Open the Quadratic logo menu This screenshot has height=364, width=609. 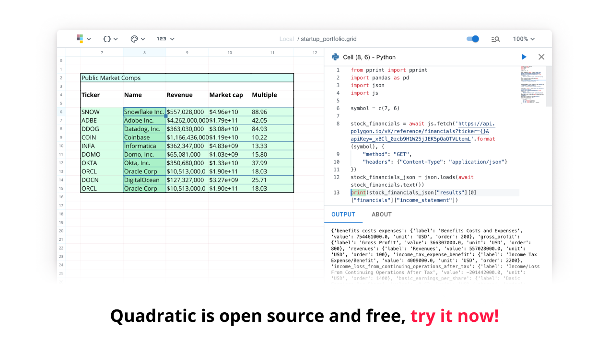(x=83, y=39)
